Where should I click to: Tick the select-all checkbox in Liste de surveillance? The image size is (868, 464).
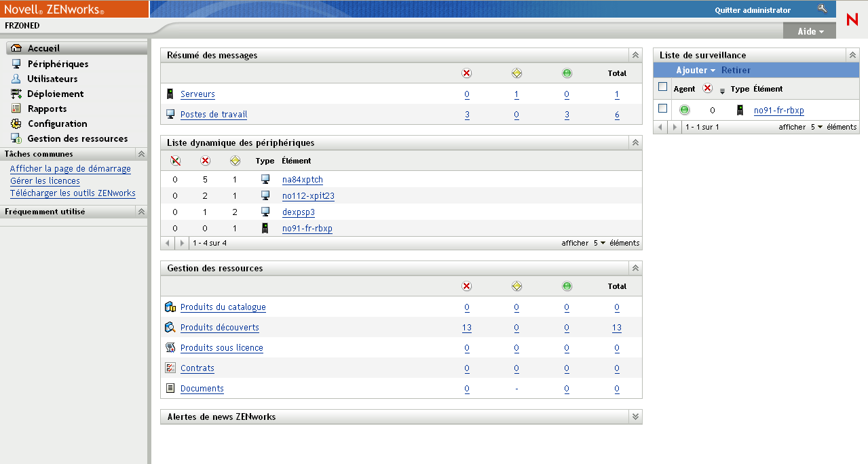tap(663, 87)
